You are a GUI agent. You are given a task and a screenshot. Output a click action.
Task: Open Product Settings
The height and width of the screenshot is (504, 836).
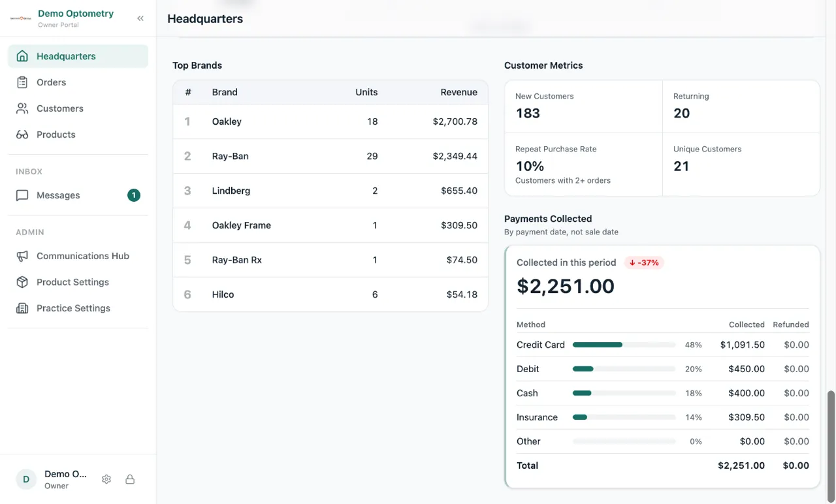click(78, 282)
